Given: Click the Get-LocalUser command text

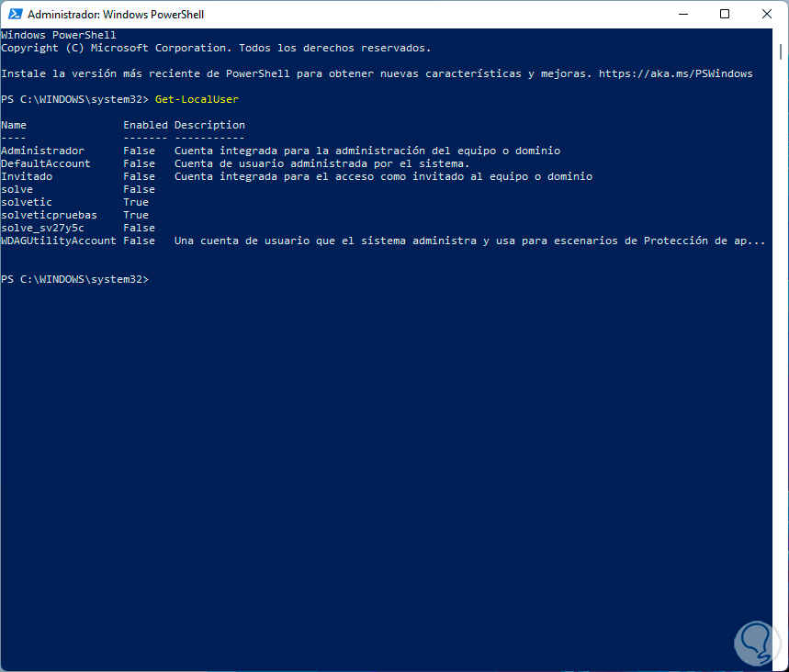Looking at the screenshot, I should click(197, 99).
